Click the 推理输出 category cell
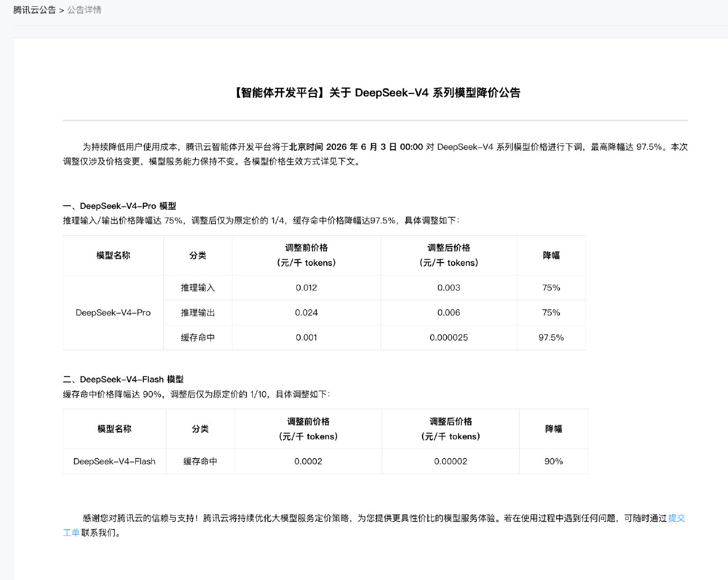The width and height of the screenshot is (728, 580). (198, 313)
